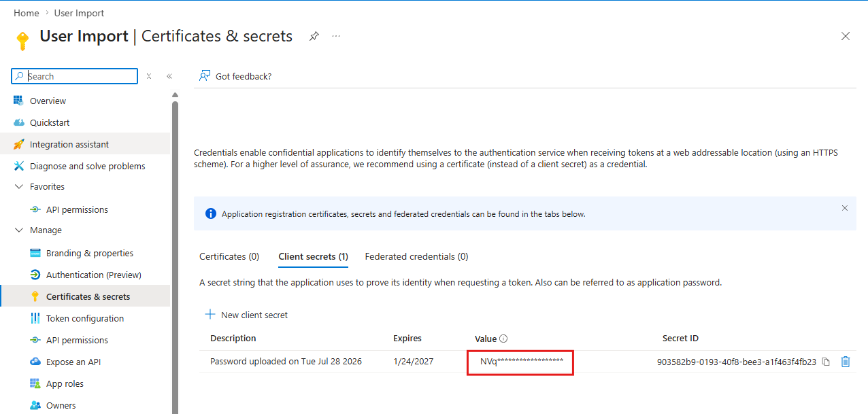Open Token configuration in sidebar
This screenshot has height=414, width=868.
pos(85,318)
